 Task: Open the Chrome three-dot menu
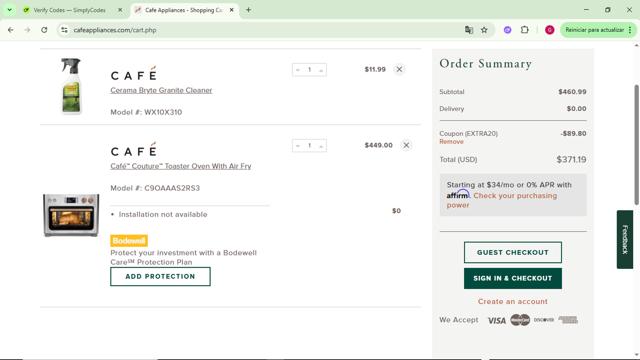pos(630,30)
